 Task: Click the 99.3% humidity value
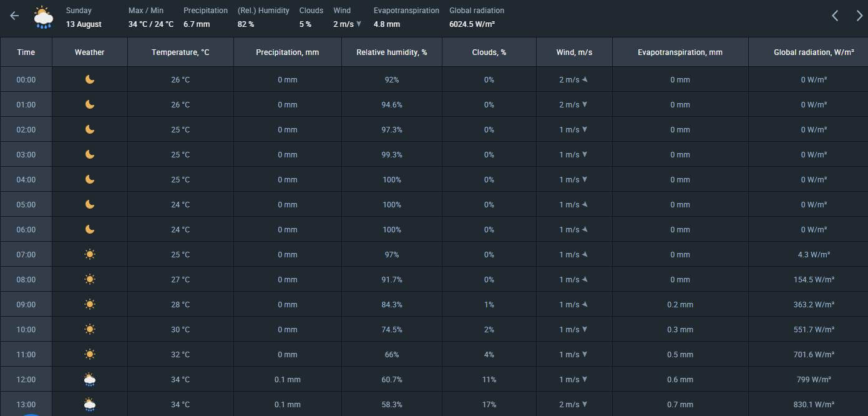tap(392, 154)
